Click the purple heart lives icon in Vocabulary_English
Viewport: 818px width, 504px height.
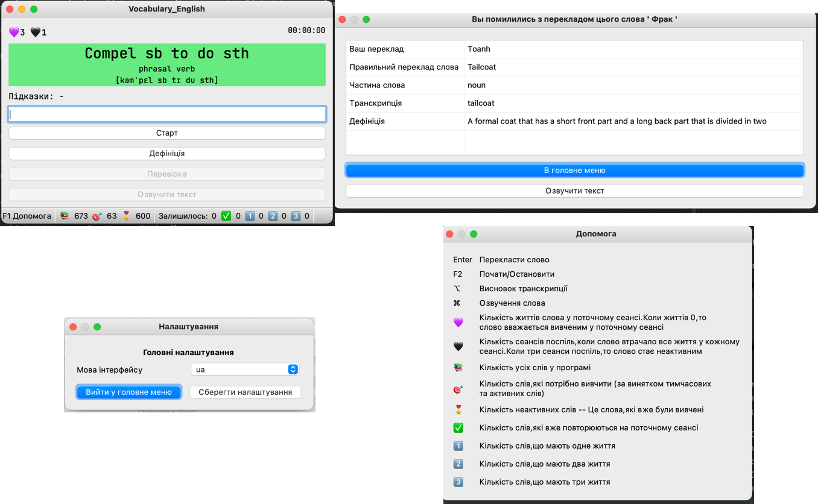[14, 32]
